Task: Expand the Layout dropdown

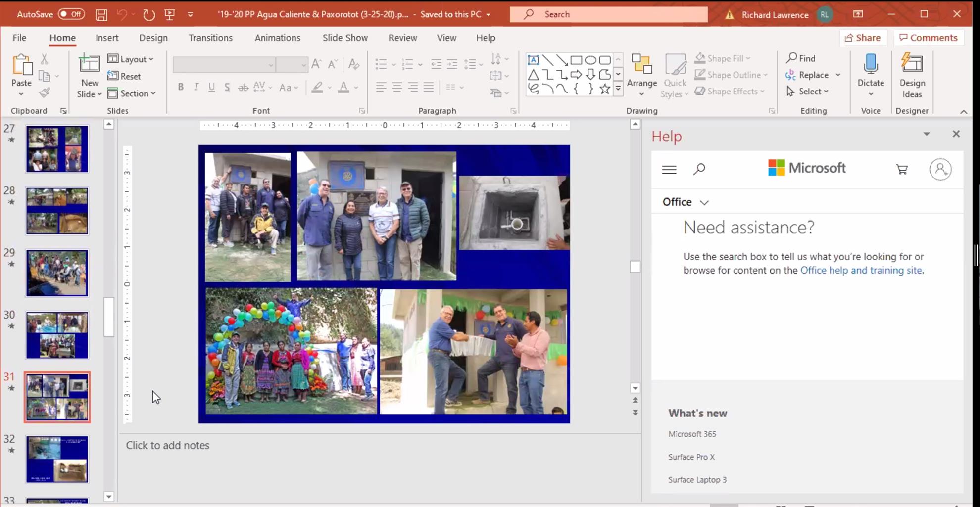Action: pos(131,59)
